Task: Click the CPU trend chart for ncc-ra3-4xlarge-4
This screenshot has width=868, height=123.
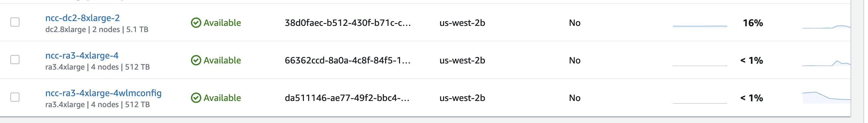Action: pos(826,62)
